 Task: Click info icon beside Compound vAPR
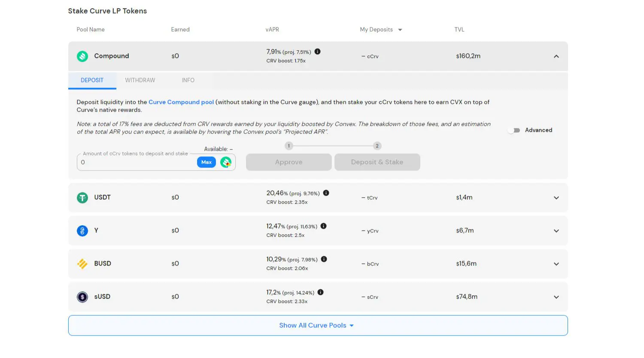tap(318, 52)
